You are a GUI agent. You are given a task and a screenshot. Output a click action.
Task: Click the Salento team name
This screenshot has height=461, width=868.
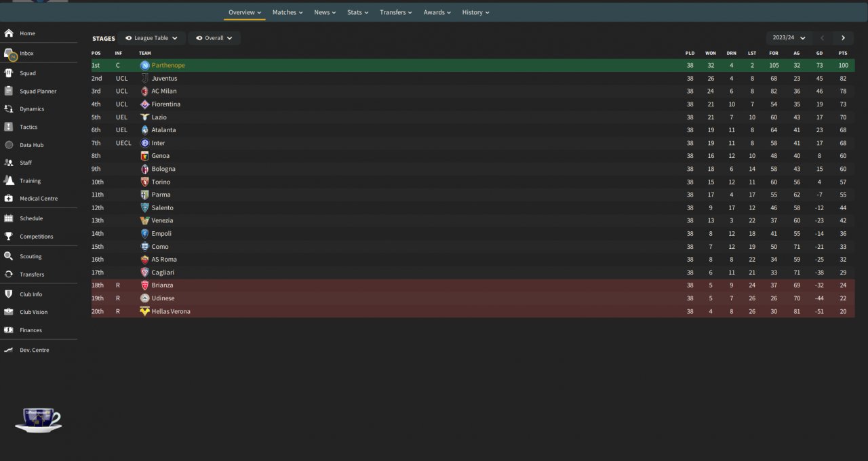point(163,208)
